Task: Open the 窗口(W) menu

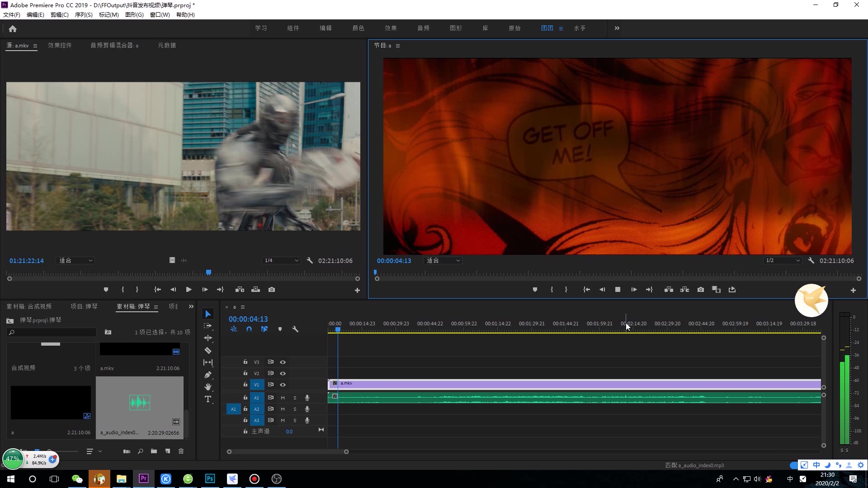Action: pyautogui.click(x=160, y=15)
